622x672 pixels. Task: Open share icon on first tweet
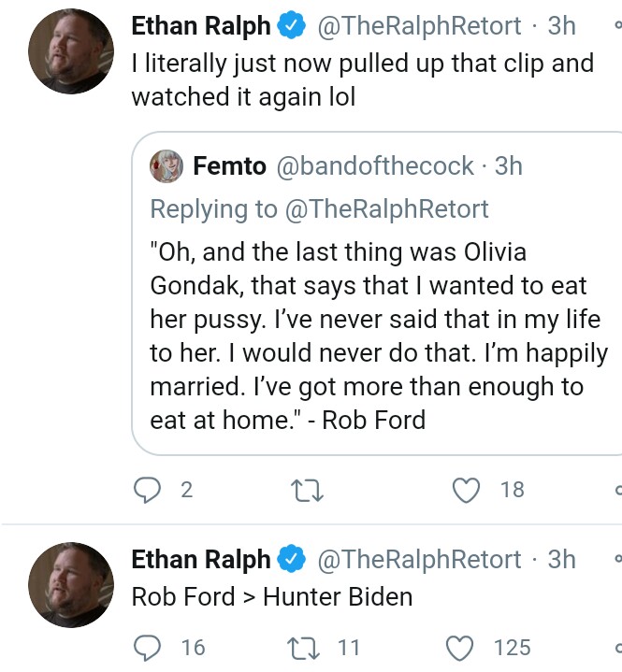point(618,490)
